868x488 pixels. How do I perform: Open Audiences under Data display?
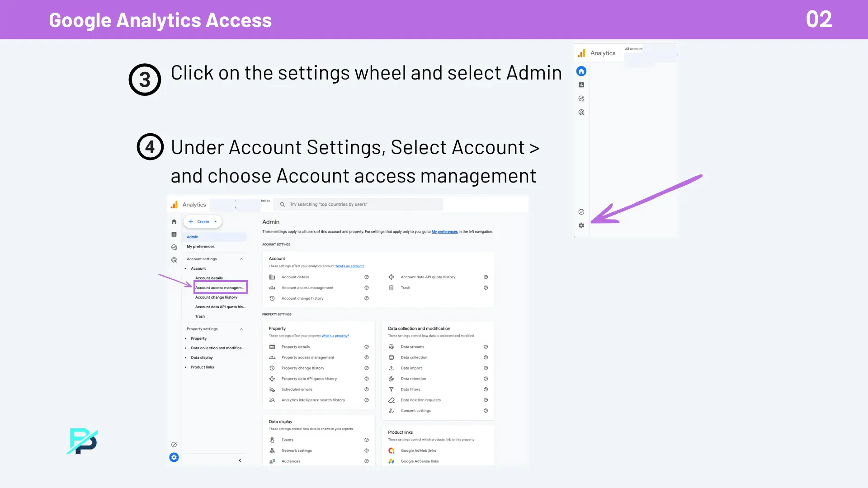coord(291,461)
